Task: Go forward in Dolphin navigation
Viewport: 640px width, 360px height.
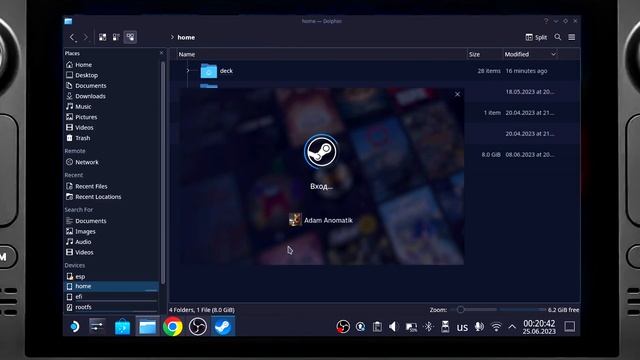Action: click(x=85, y=37)
